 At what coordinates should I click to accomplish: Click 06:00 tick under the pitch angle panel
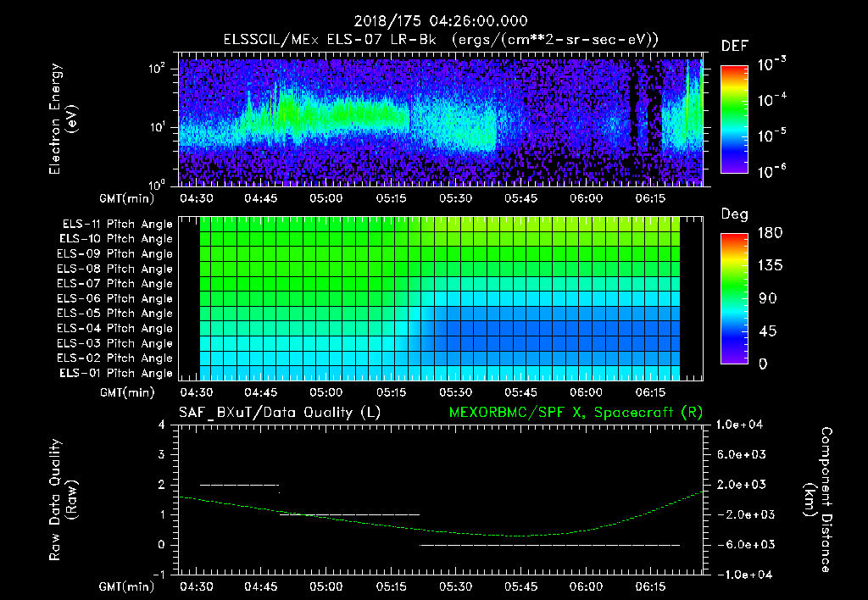pos(586,392)
